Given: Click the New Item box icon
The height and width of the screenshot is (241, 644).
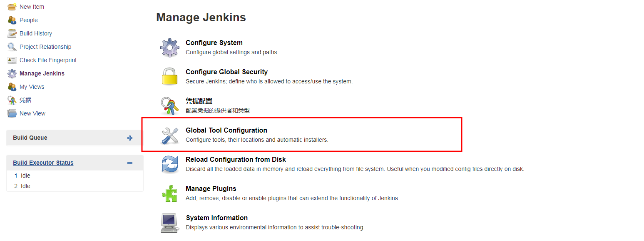Looking at the screenshot, I should (x=12, y=7).
